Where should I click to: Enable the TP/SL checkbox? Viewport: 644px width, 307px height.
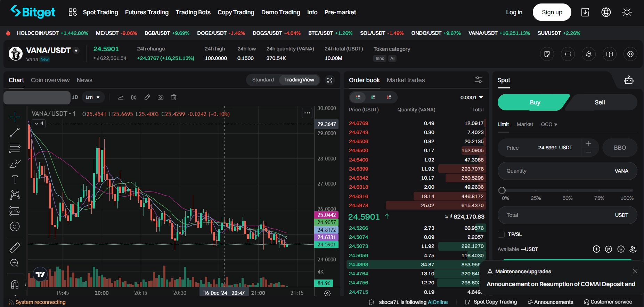(501, 234)
